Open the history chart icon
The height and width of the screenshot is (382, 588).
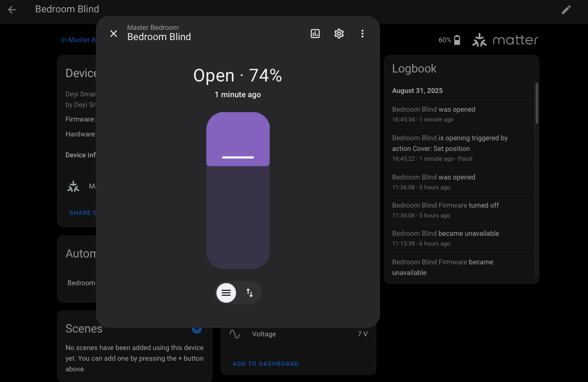[x=315, y=34]
